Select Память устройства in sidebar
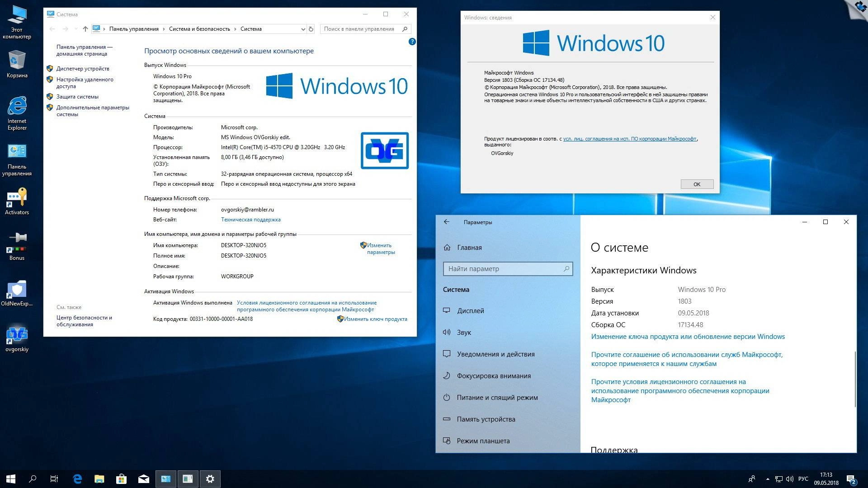Screen dimensions: 868x488 pos(508,419)
